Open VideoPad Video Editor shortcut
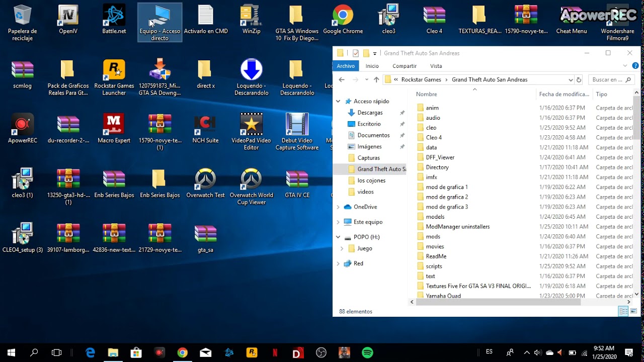The image size is (644, 362). coord(251,132)
